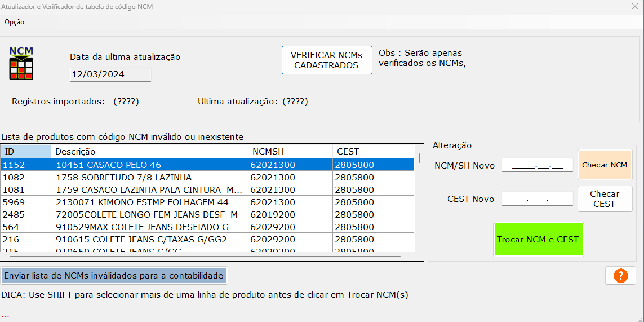
Task: Focus the CEST Novo input field
Action: pyautogui.click(x=537, y=199)
